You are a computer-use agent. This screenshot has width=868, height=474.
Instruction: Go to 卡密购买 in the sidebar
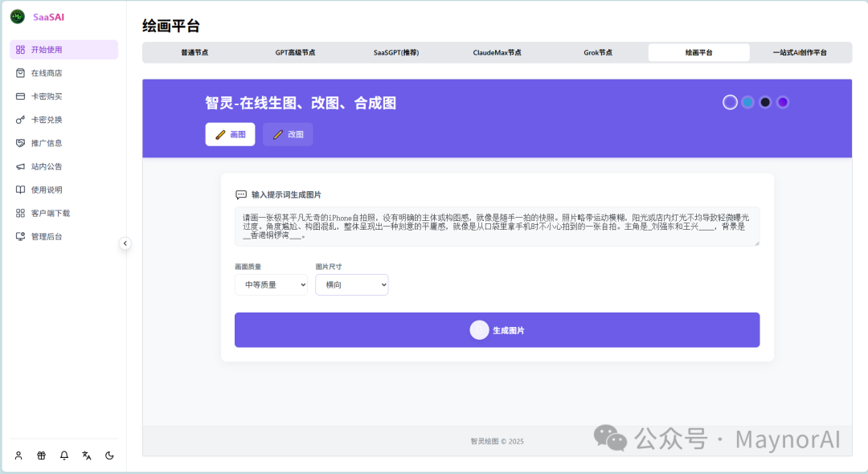(63, 96)
